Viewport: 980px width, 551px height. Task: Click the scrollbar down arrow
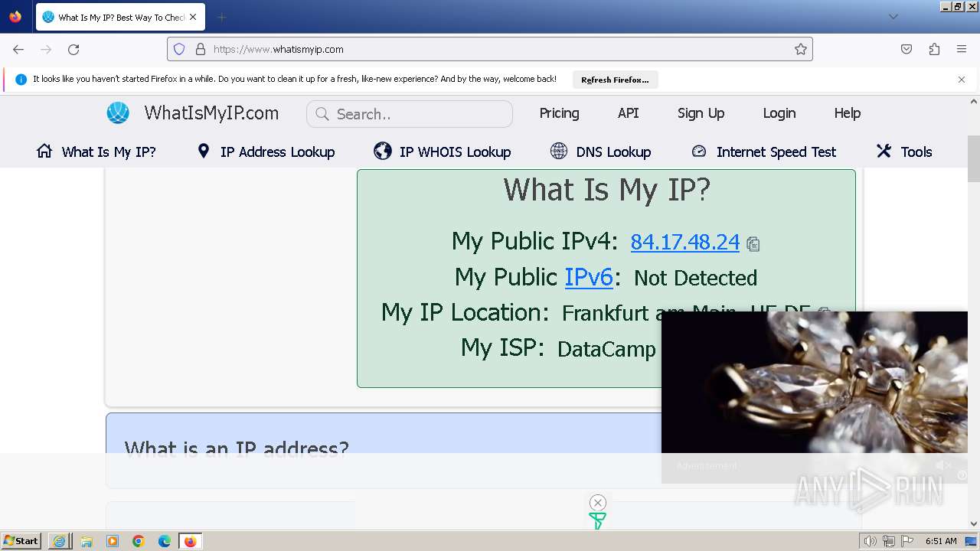click(974, 523)
